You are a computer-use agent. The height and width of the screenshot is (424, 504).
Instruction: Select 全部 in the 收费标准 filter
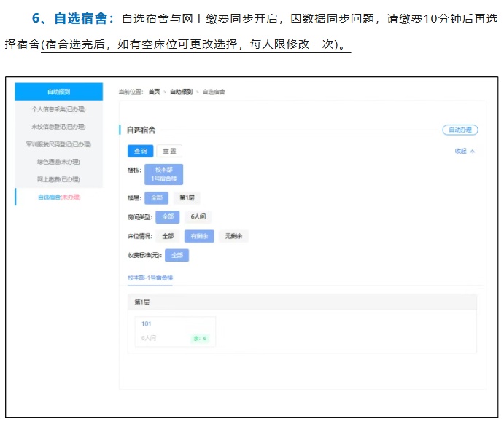[177, 256]
